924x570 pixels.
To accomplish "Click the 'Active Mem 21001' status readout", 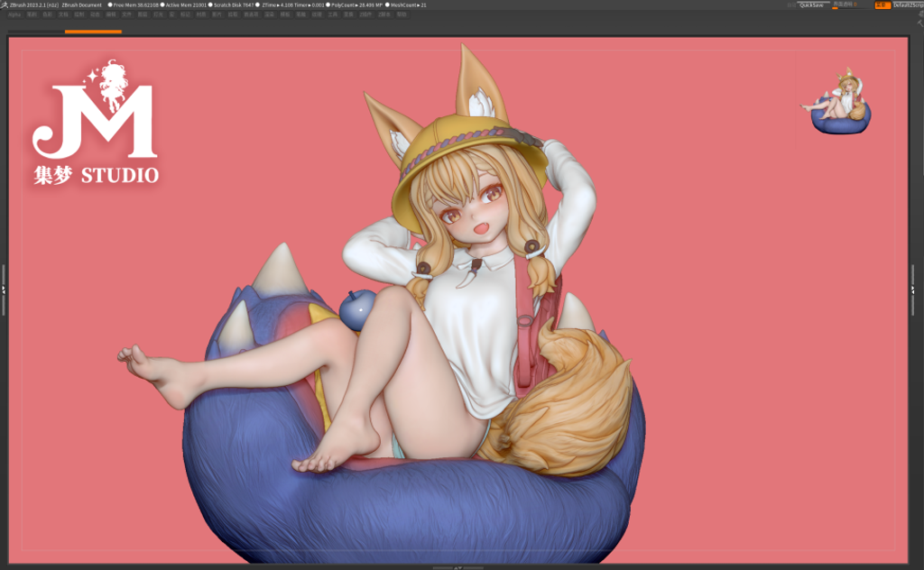I will coord(184,5).
